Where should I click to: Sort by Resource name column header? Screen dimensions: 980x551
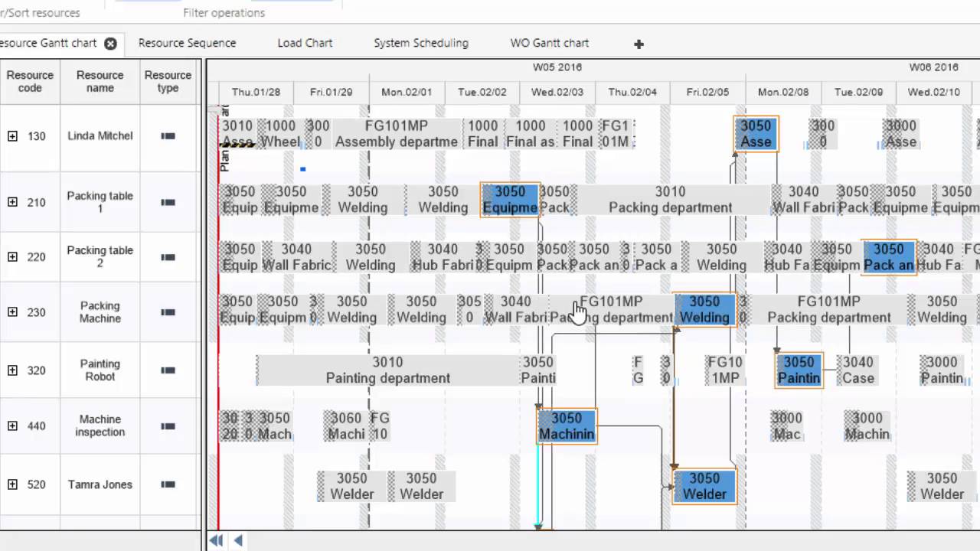[x=100, y=82]
